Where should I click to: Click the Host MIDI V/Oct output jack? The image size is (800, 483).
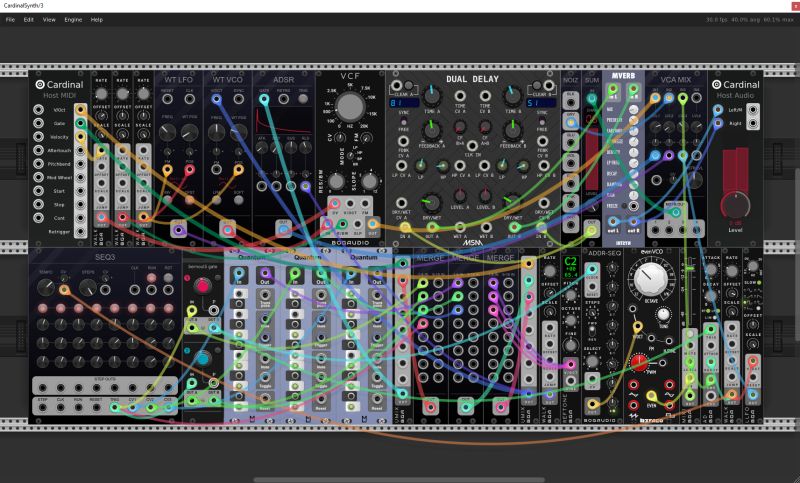[80, 110]
